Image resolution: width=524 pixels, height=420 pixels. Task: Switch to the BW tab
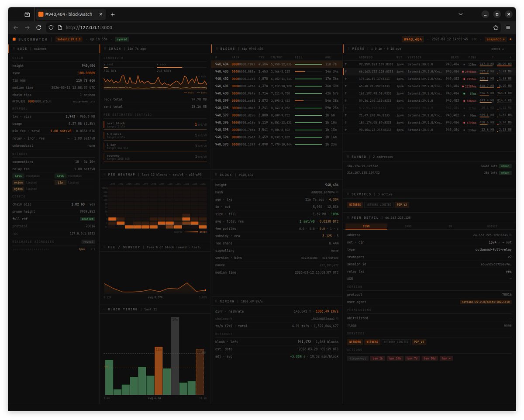[x=450, y=226]
